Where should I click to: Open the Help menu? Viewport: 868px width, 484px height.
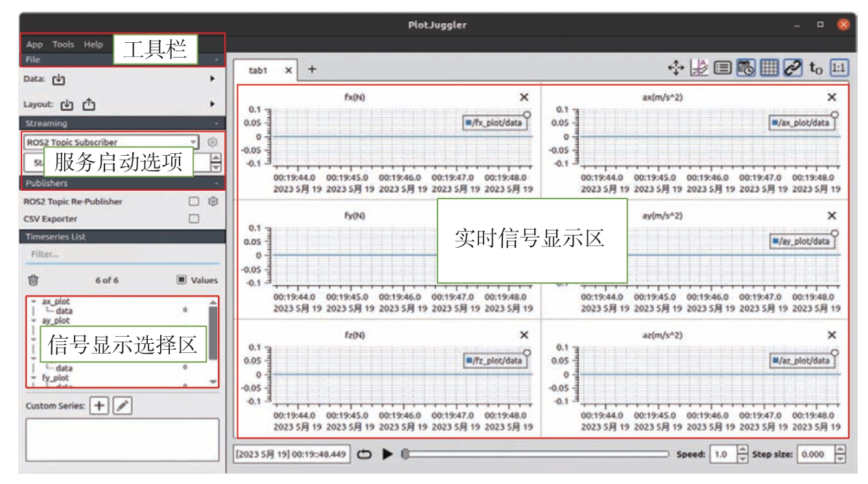pos(93,45)
